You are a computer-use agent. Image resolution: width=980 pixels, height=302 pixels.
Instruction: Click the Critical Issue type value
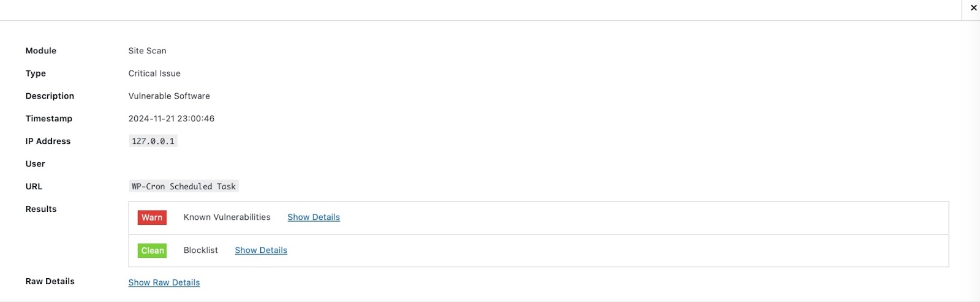click(154, 74)
